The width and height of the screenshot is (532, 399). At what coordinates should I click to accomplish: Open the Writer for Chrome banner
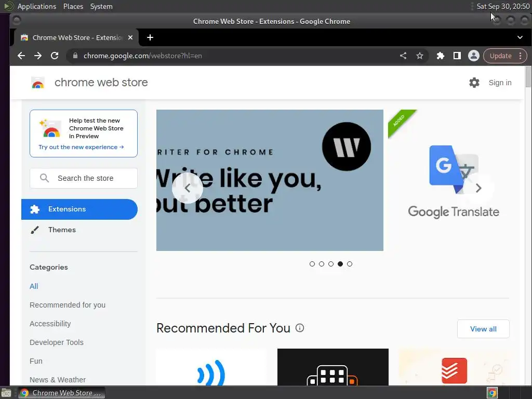[270, 180]
